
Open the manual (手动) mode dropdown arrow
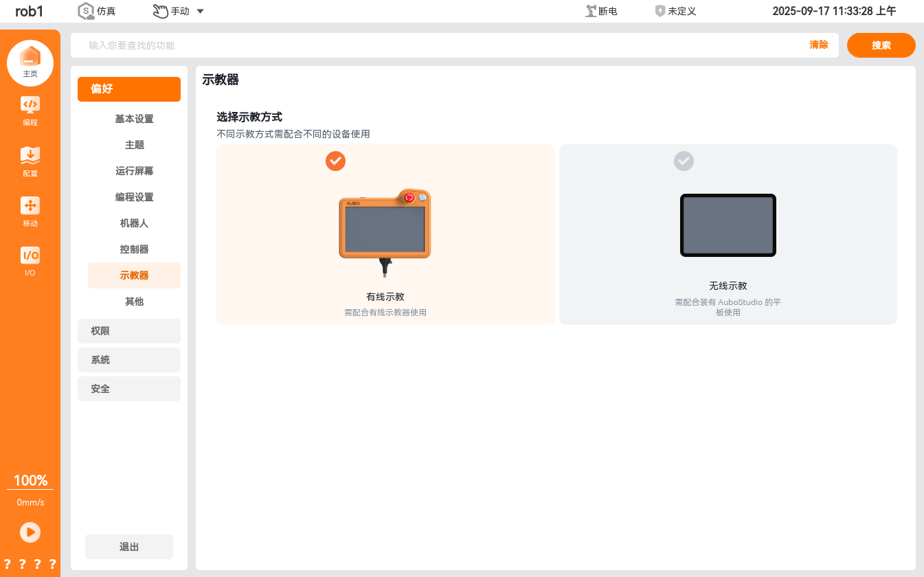tap(200, 11)
